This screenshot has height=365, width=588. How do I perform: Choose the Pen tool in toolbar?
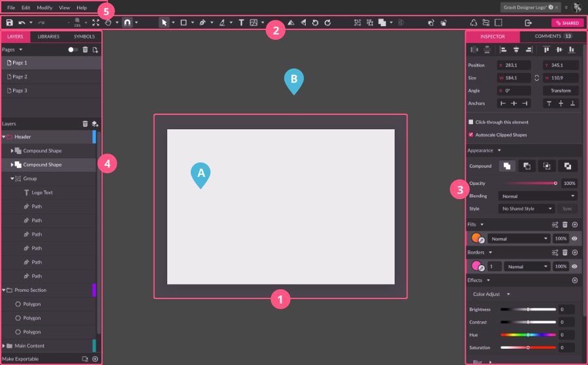[203, 22]
